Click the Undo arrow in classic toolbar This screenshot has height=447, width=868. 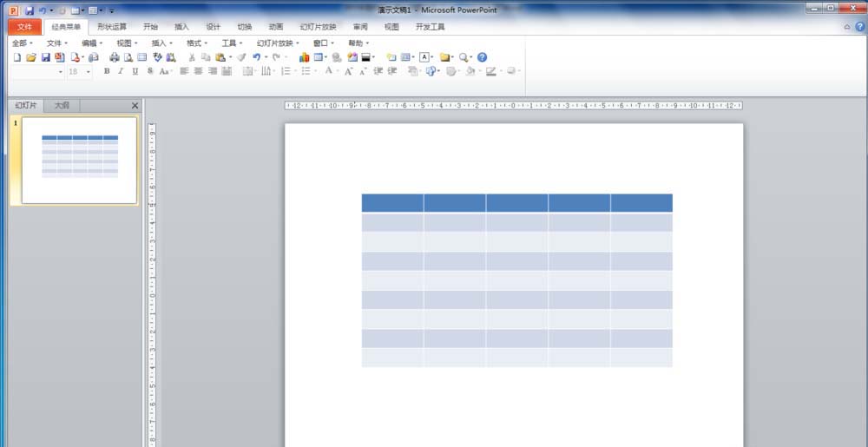tap(256, 57)
